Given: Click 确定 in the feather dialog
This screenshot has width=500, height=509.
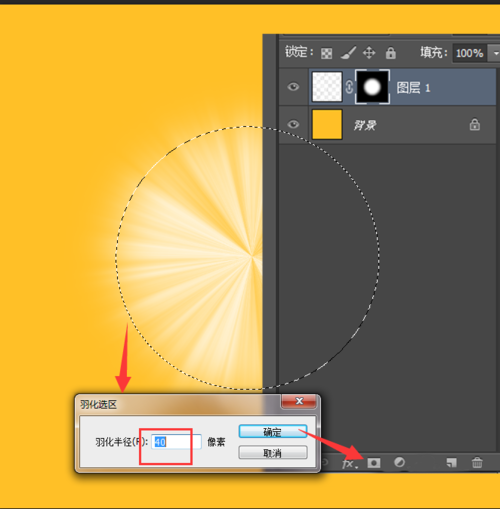Looking at the screenshot, I should (x=273, y=432).
